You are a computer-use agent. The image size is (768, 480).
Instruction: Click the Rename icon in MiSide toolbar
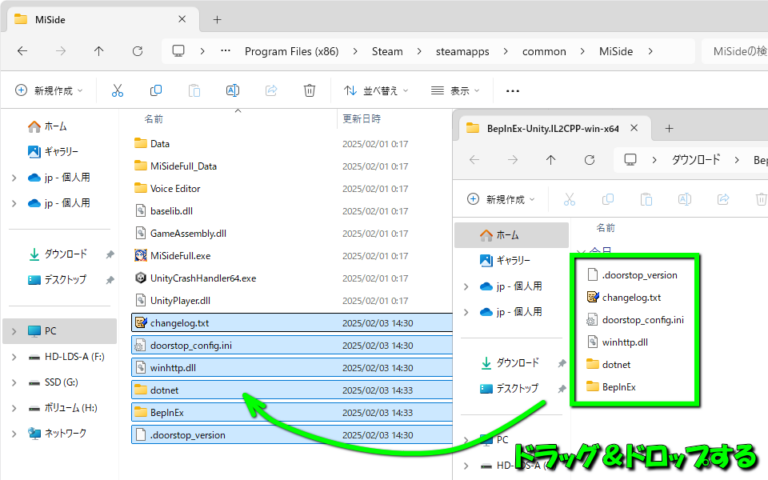pyautogui.click(x=233, y=90)
